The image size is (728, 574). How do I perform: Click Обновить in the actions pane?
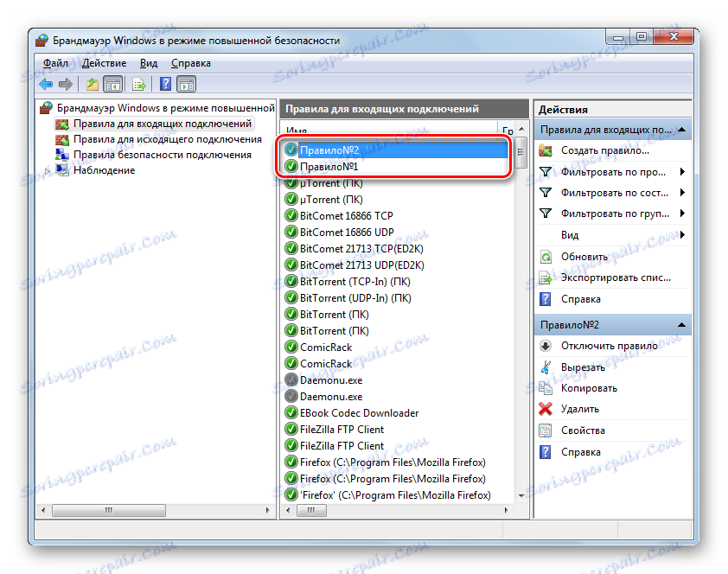point(584,257)
